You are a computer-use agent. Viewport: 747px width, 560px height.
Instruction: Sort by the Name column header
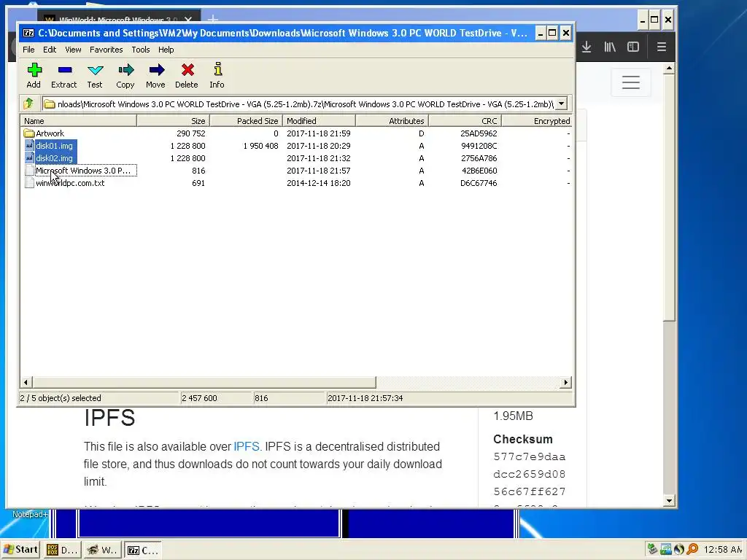(79, 121)
